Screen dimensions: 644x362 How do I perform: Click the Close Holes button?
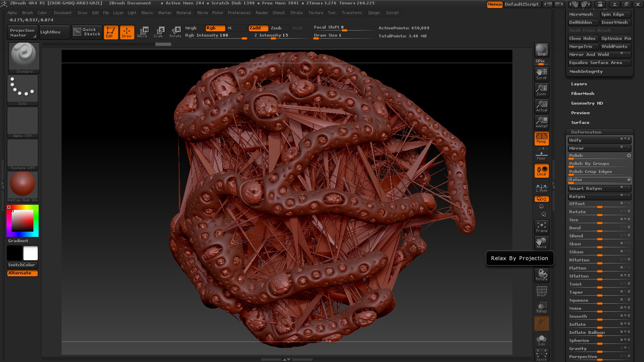[582, 39]
